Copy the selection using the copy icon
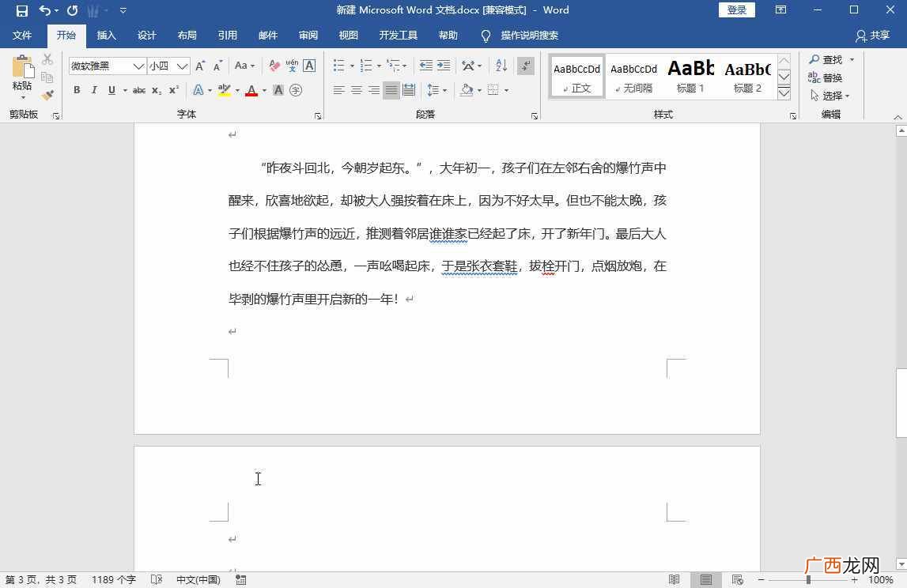 [47, 77]
